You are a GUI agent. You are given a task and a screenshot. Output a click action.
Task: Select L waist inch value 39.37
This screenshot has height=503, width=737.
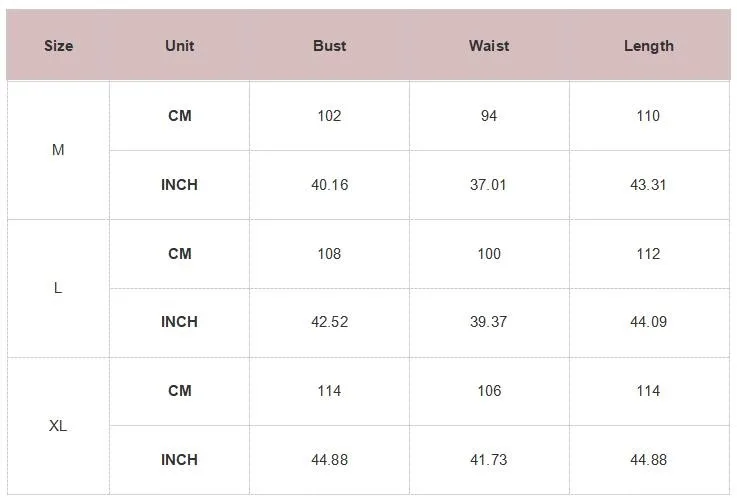point(489,322)
